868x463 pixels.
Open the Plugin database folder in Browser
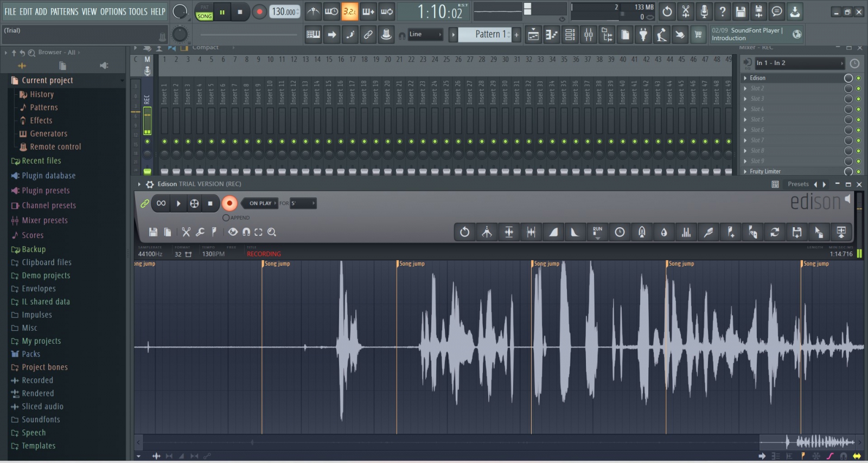[x=48, y=176]
